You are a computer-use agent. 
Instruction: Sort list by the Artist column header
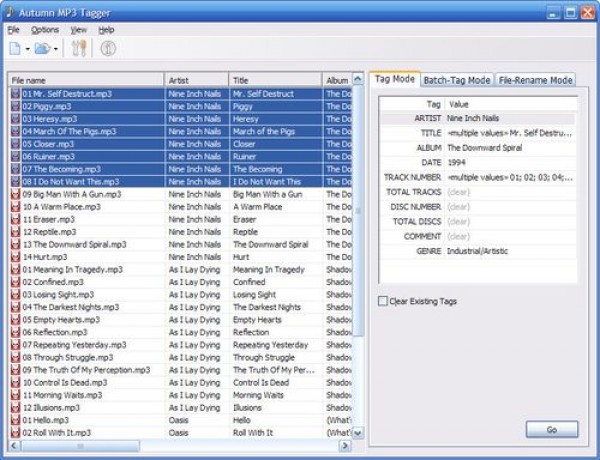(196, 80)
